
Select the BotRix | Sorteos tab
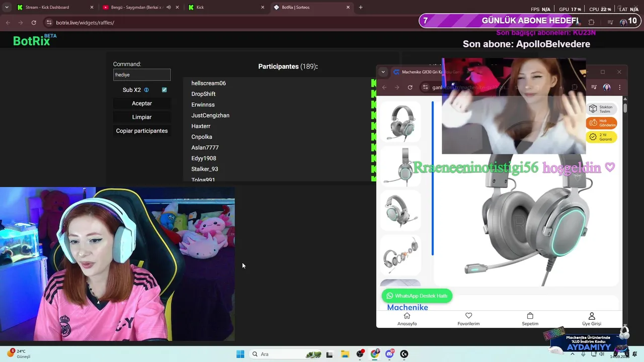point(311,7)
